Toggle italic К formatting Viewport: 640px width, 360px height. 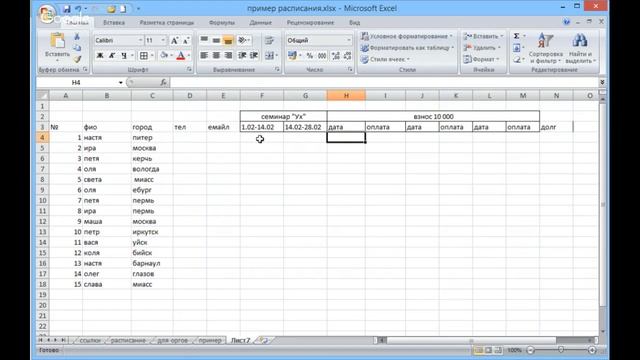[x=111, y=56]
